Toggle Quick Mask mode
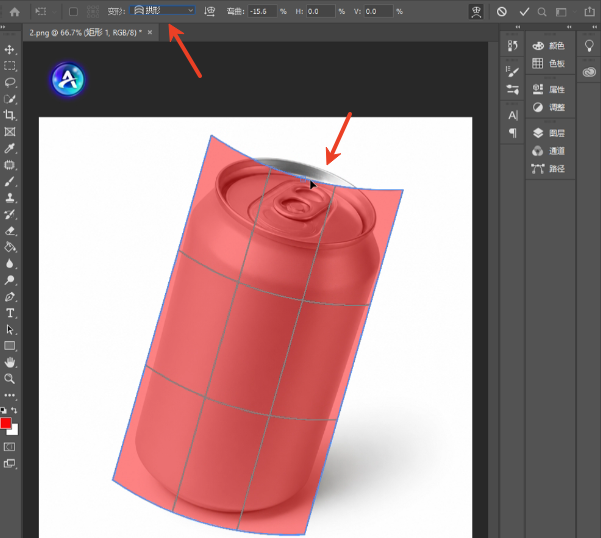The image size is (601, 538). click(x=10, y=447)
